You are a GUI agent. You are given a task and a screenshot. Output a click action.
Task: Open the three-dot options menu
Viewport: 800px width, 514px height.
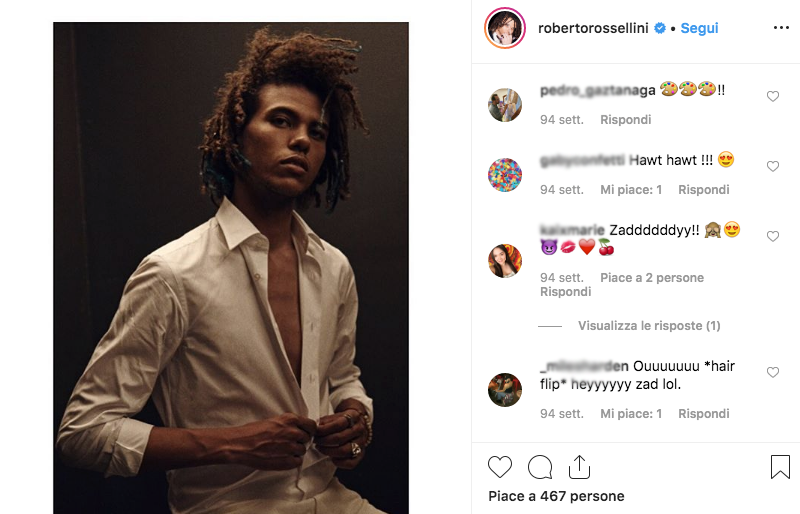click(x=781, y=28)
